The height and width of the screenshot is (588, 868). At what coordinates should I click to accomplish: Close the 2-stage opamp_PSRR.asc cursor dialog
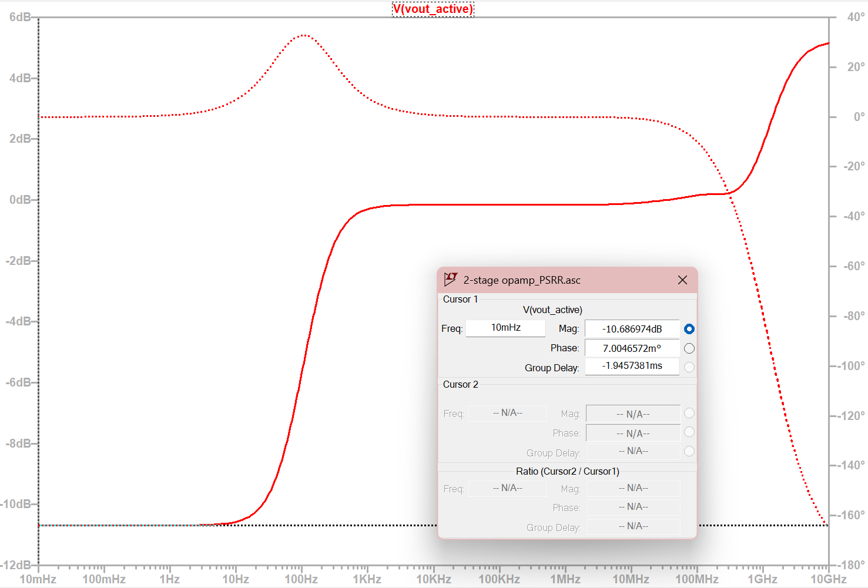coord(682,280)
